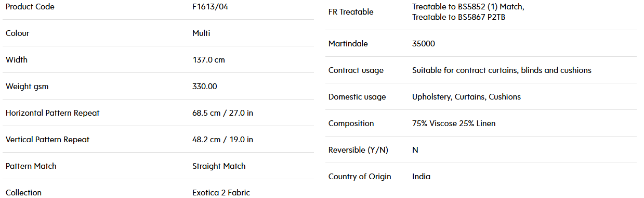Select 48.2 cm / 19.0 in value
The height and width of the screenshot is (198, 644).
click(x=222, y=140)
